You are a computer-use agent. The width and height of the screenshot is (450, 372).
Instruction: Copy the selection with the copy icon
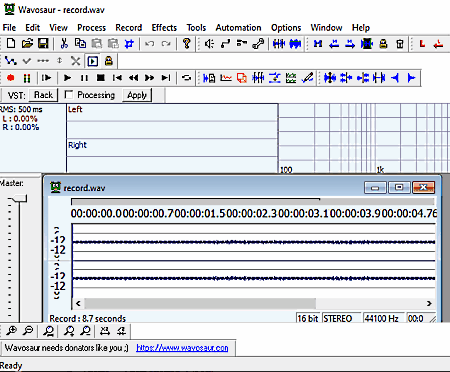point(80,44)
